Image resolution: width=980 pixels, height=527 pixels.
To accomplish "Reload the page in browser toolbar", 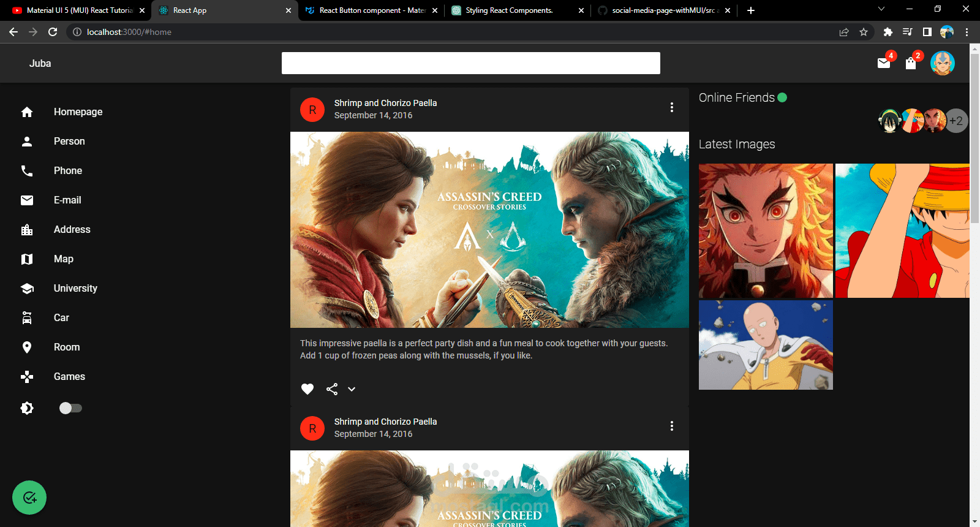I will 53,32.
